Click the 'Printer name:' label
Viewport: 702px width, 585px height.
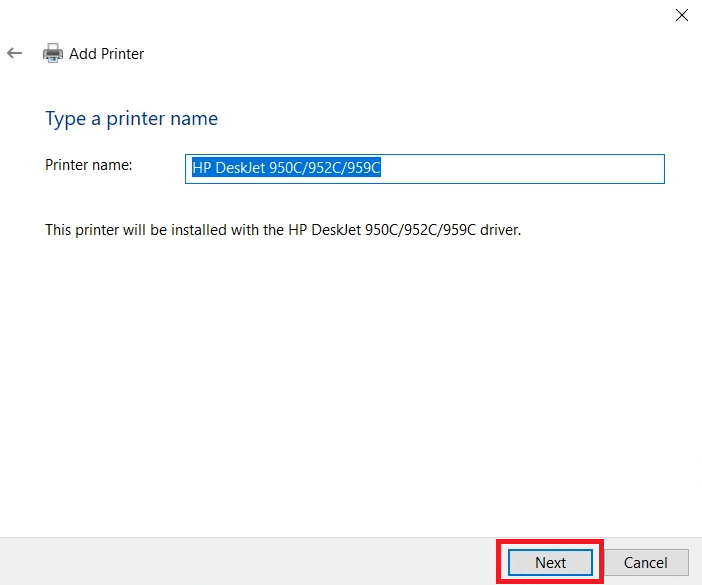point(89,165)
